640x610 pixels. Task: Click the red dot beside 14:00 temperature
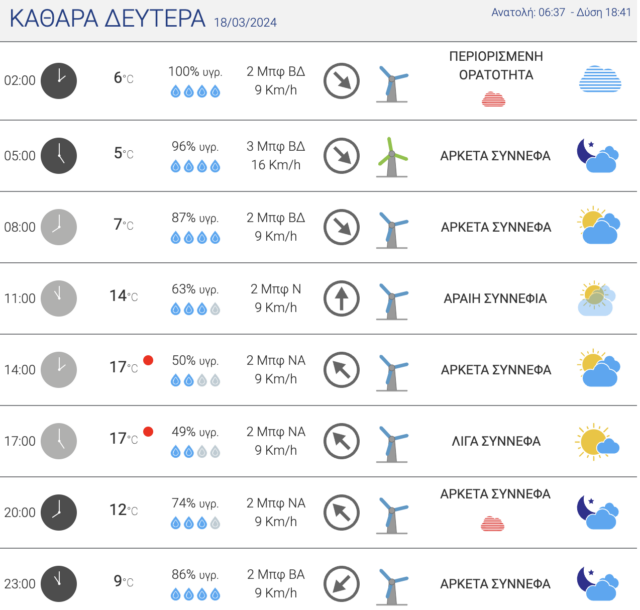(148, 360)
